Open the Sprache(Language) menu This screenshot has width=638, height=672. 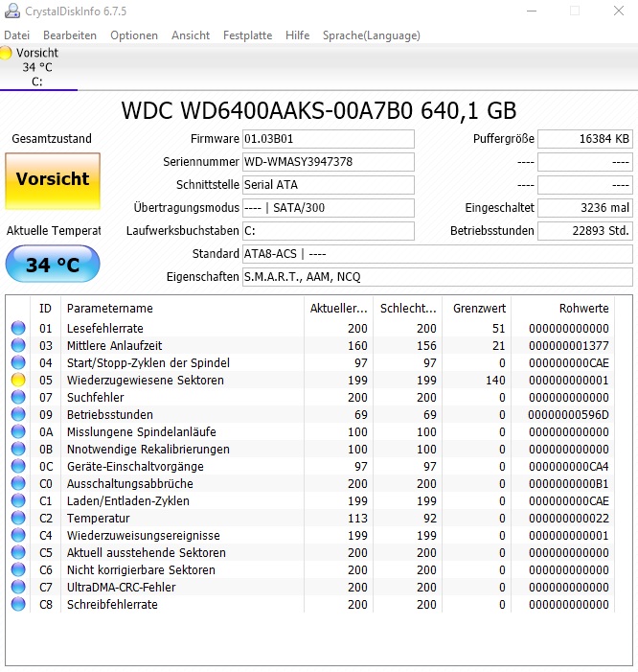tap(372, 35)
